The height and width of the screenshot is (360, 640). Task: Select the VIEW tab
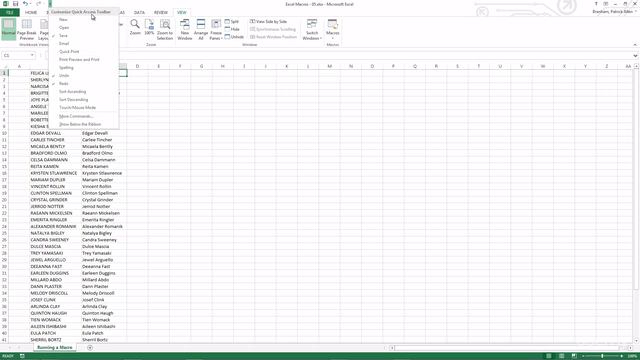tap(182, 13)
